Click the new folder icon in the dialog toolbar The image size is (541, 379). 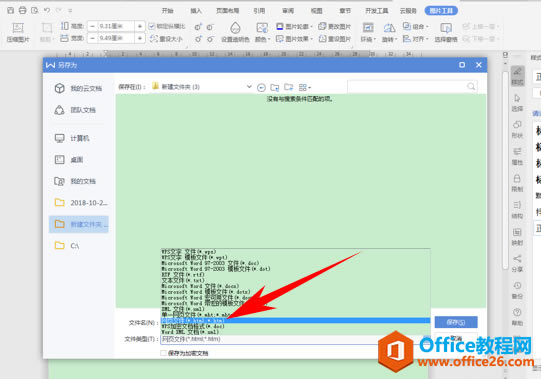coord(288,87)
